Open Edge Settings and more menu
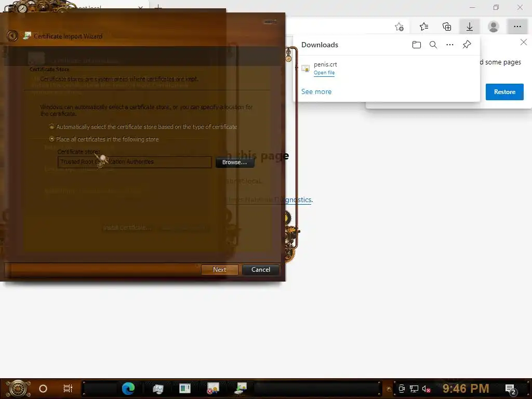This screenshot has width=532, height=399. 517,26
